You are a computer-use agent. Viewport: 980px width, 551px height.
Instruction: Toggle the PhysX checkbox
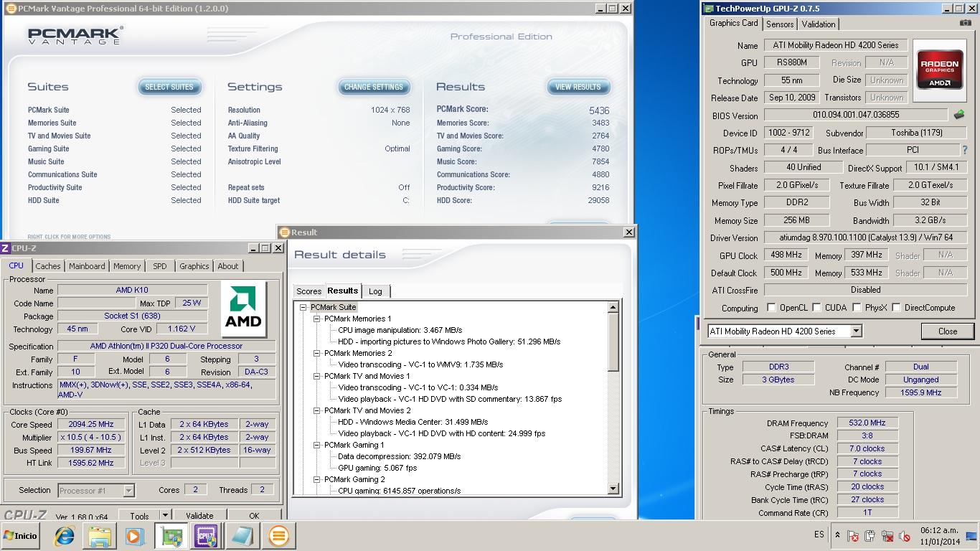tap(857, 308)
